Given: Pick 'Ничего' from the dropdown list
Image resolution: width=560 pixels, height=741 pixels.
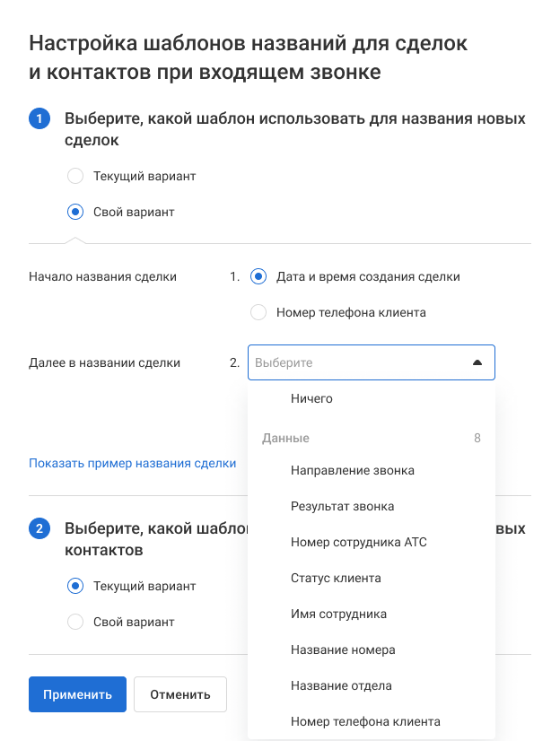Looking at the screenshot, I should [311, 398].
